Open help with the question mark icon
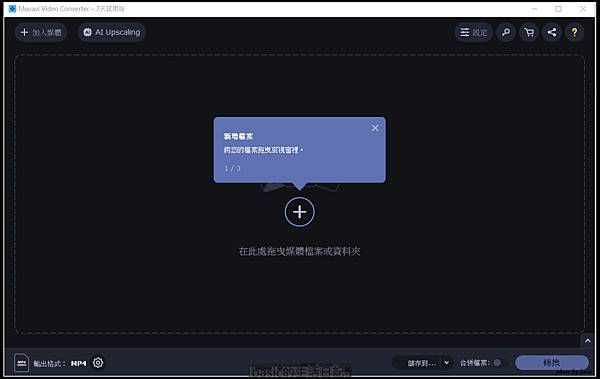The height and width of the screenshot is (379, 600). click(574, 32)
